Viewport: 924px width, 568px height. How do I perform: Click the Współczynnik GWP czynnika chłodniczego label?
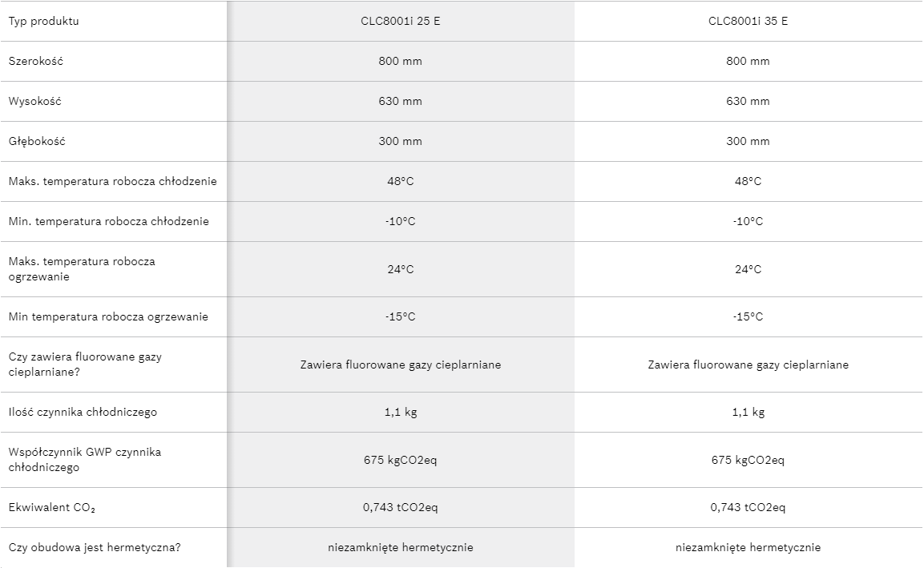coord(84,460)
